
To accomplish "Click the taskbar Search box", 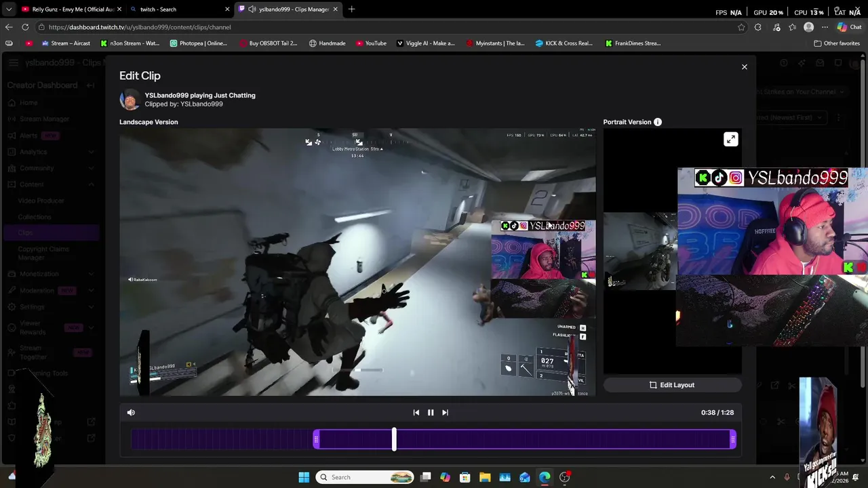I will 366,477.
